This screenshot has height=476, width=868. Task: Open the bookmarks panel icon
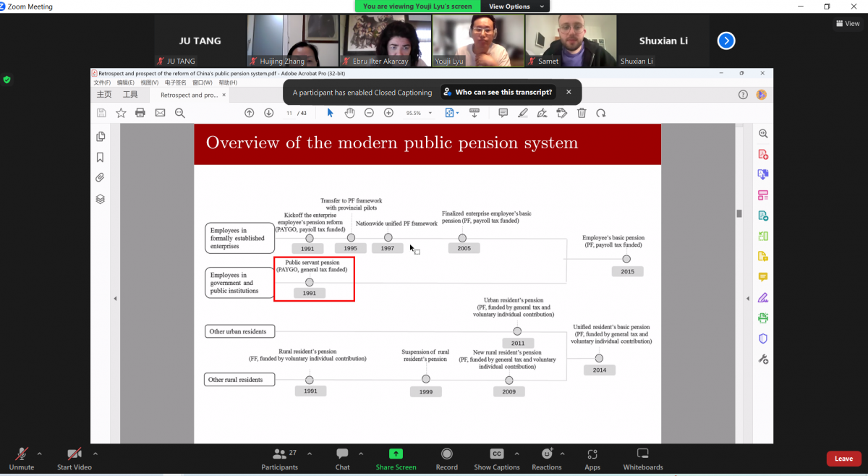pos(101,158)
